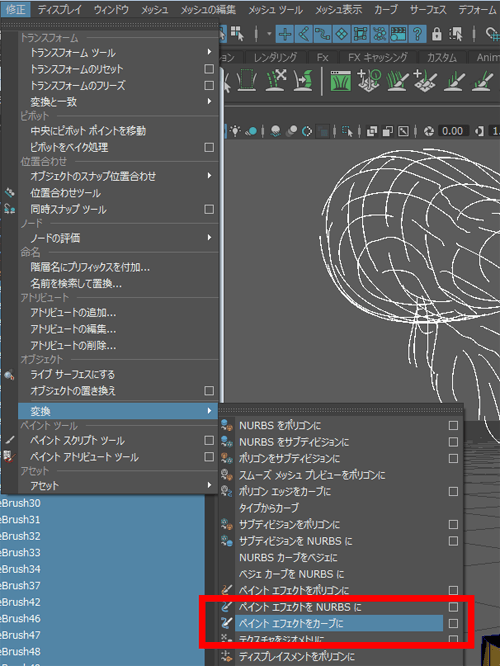
Task: Expand the オブジェクトのスナップ位置合わせ submenu arrow
Action: (209, 175)
